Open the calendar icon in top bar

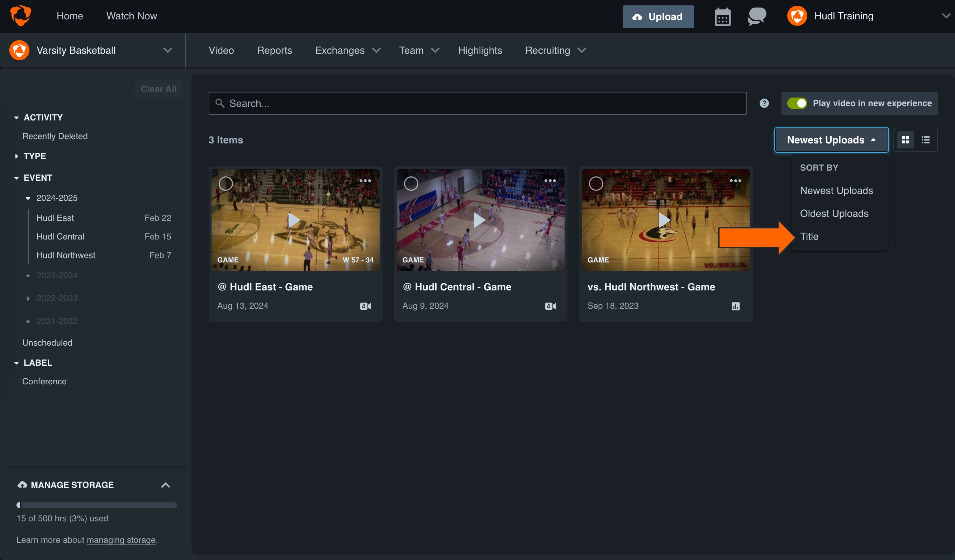tap(722, 16)
